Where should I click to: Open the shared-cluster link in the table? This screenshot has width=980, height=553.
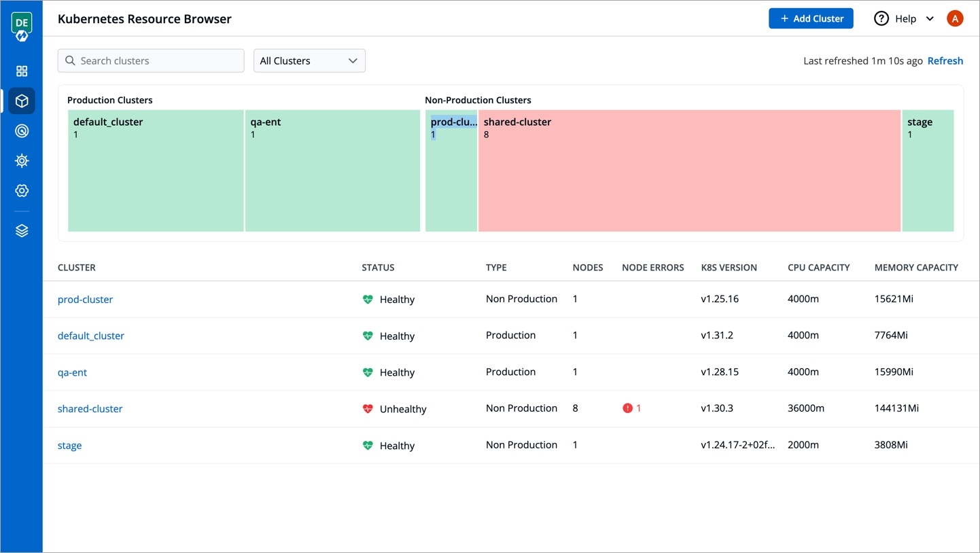tap(90, 409)
